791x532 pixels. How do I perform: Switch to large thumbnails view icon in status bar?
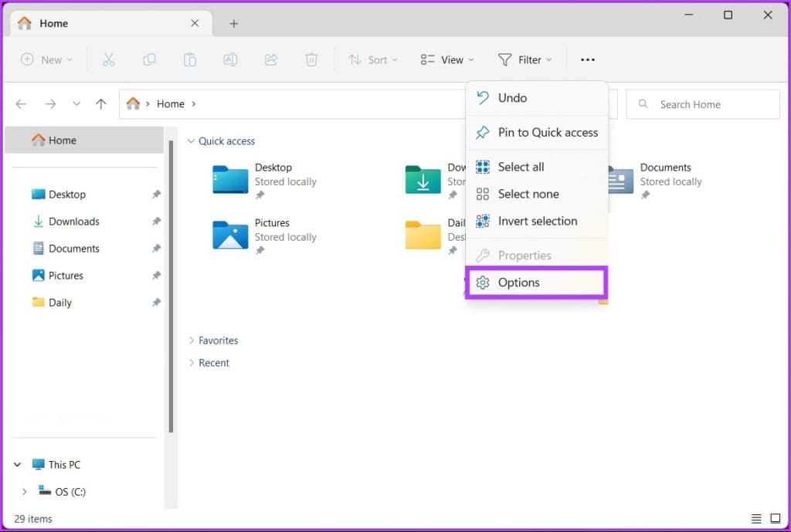(x=776, y=518)
